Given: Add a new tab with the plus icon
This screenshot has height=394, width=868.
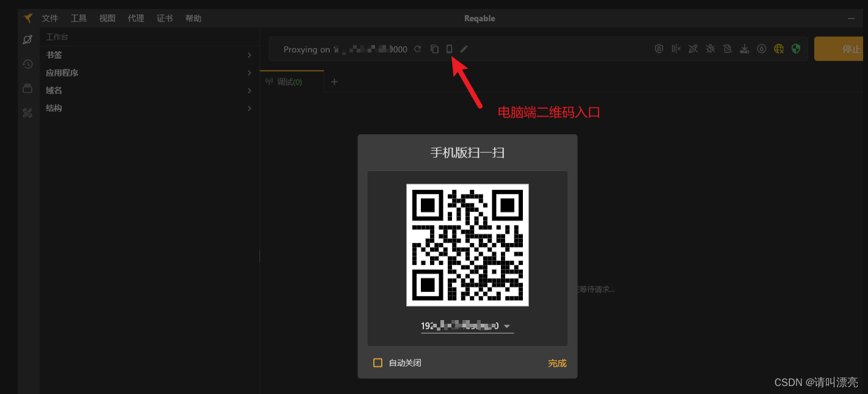Looking at the screenshot, I should pyautogui.click(x=334, y=82).
